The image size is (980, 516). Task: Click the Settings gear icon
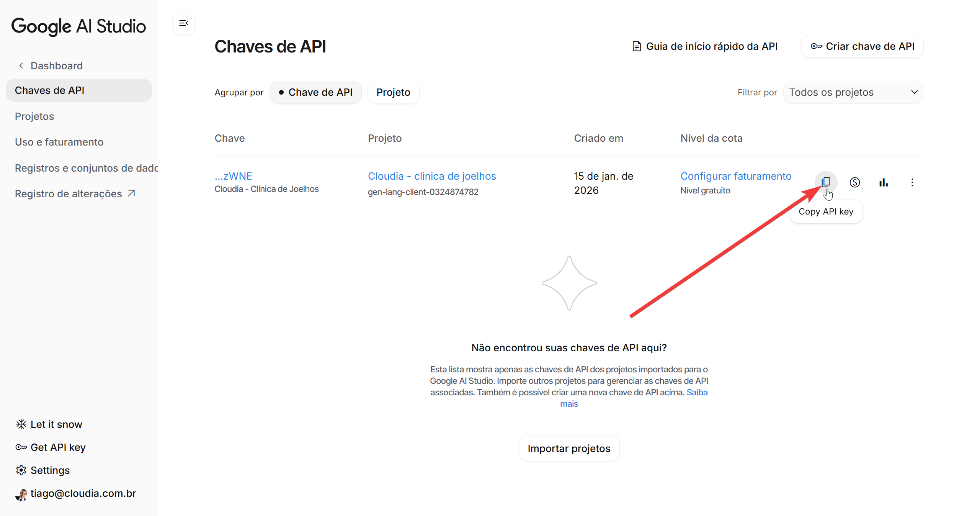[x=21, y=470]
